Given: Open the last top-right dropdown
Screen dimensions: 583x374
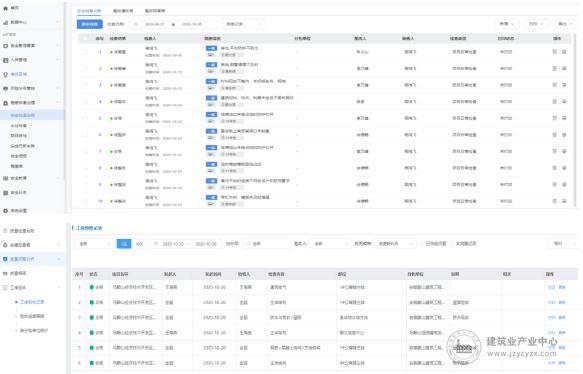Looking at the screenshot, I should point(565,24).
